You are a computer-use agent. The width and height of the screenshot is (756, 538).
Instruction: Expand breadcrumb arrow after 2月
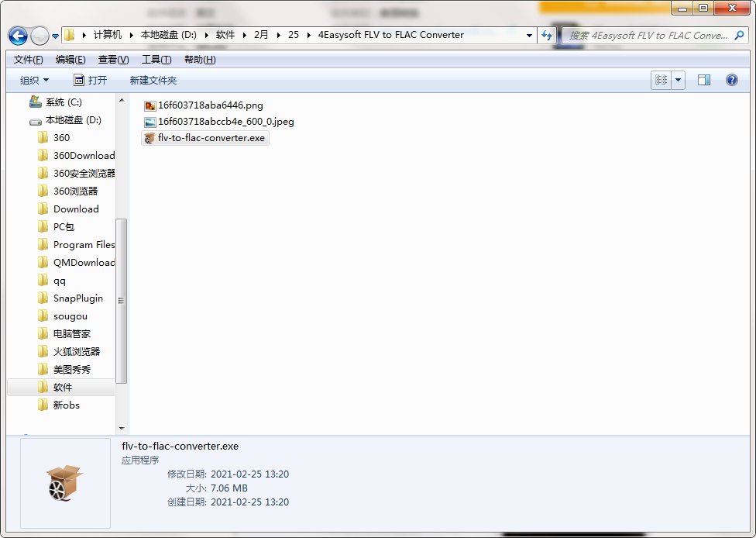(278, 35)
